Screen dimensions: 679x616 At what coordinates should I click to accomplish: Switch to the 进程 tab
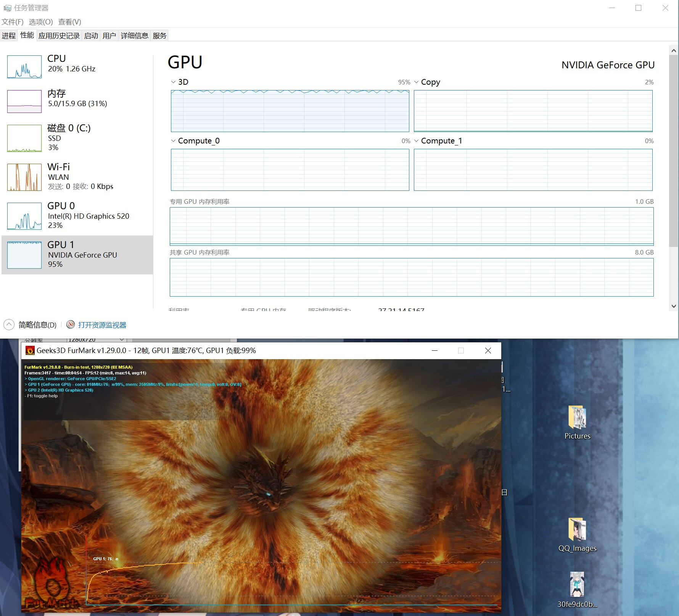click(9, 35)
